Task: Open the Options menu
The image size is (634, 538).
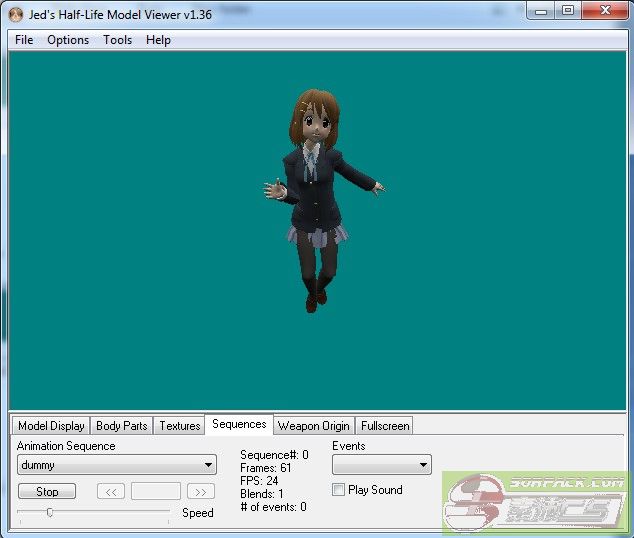Action: pyautogui.click(x=68, y=40)
